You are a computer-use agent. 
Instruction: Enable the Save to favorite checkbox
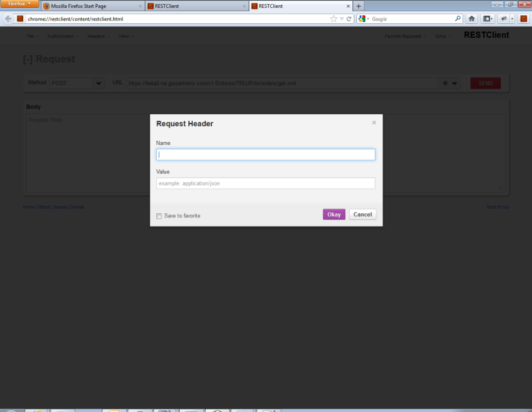159,216
